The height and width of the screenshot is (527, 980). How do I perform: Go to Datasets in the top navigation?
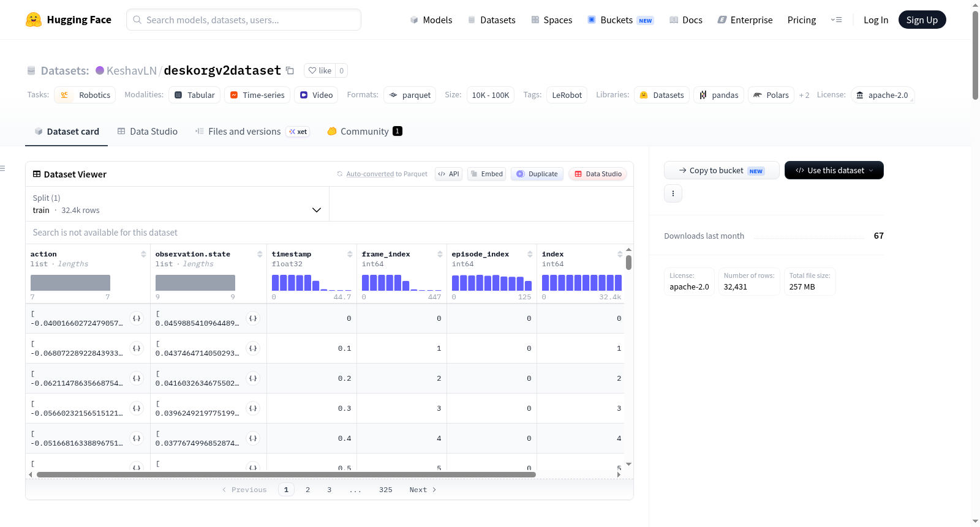click(x=491, y=20)
